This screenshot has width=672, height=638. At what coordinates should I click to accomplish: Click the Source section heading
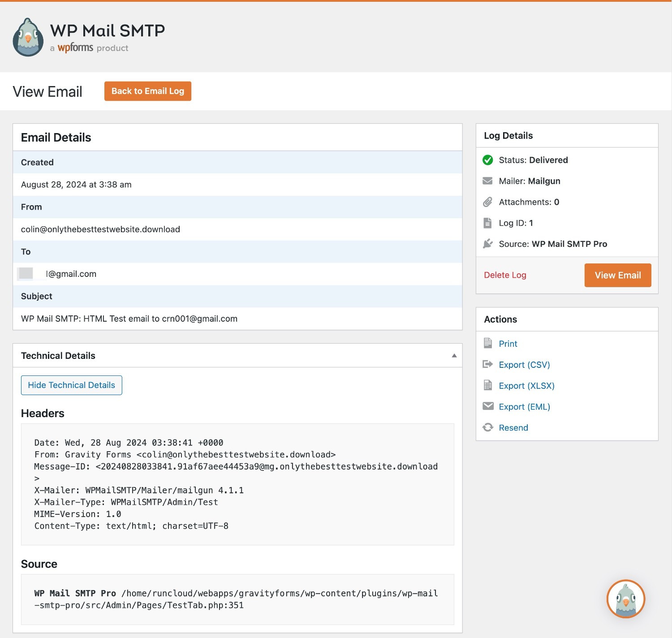tap(39, 564)
